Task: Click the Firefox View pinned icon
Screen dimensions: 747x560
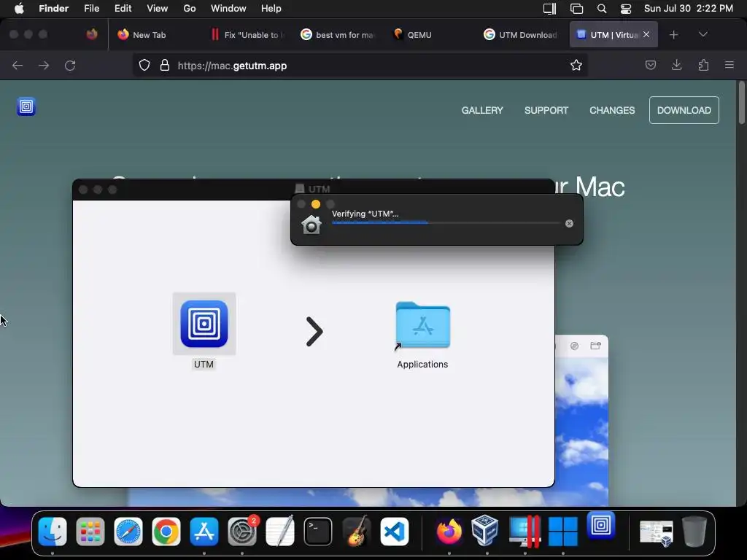Action: click(x=92, y=34)
